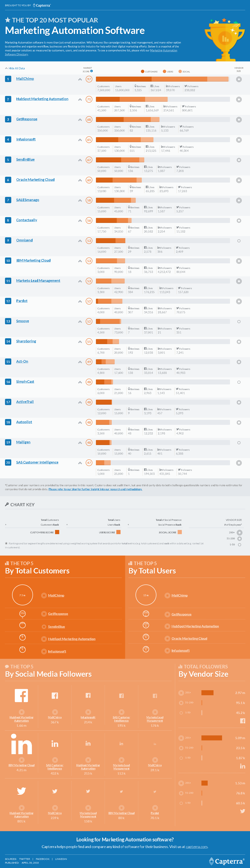Viewport: 250px width, 868px height.
Task: Click the Capterra logo in the top header
Action: click(x=42, y=5)
